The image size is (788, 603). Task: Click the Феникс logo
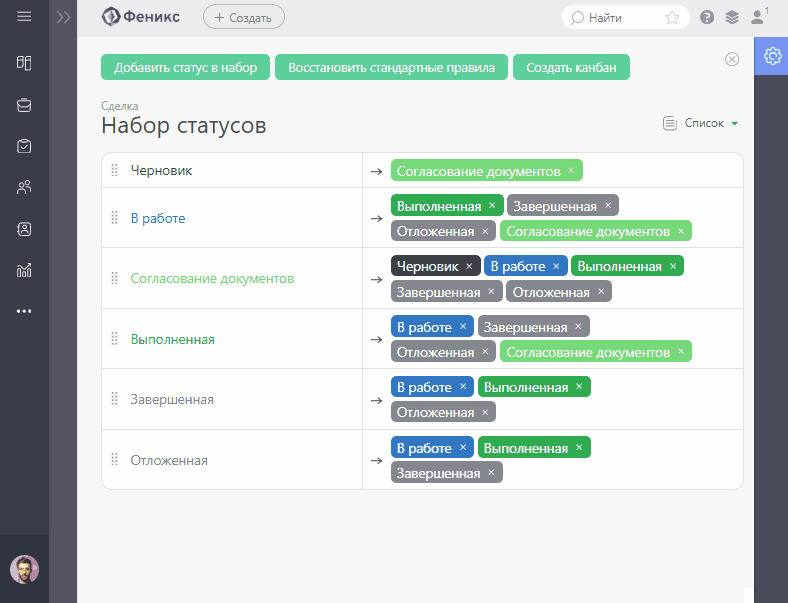pos(141,17)
